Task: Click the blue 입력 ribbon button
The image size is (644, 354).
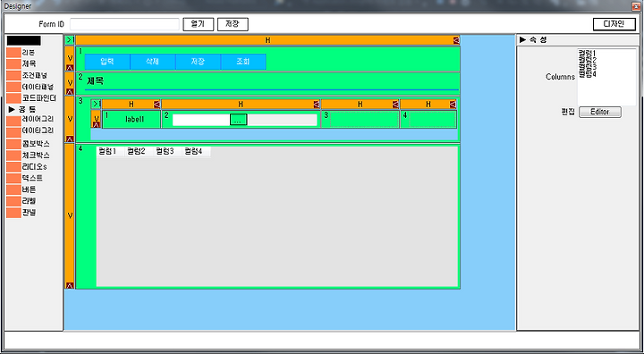Action: [x=107, y=62]
